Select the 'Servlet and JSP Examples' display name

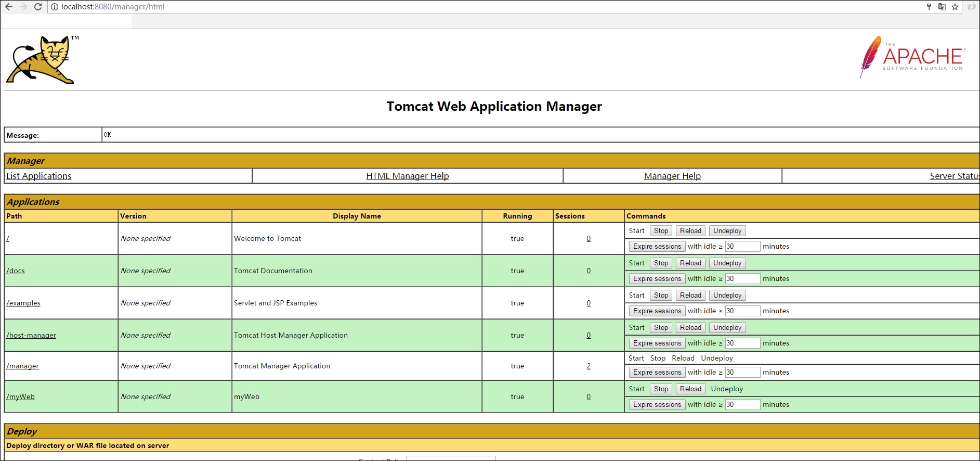(x=276, y=303)
